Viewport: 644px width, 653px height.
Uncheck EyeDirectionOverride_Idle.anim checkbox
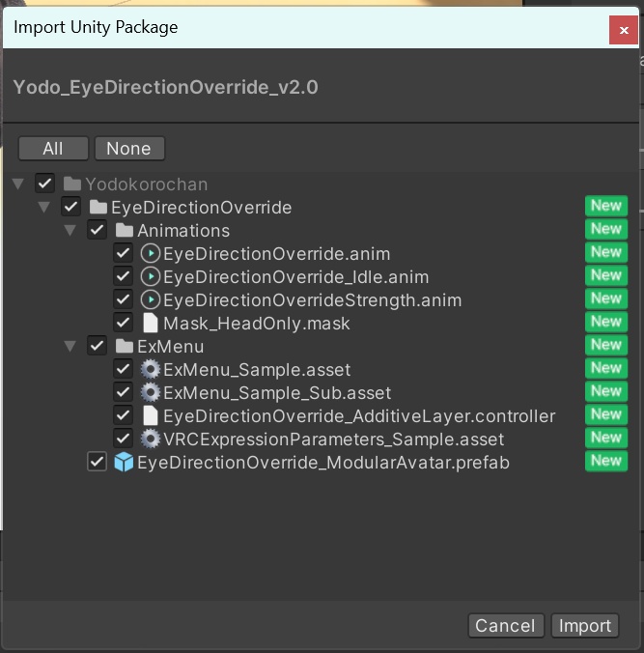click(124, 276)
